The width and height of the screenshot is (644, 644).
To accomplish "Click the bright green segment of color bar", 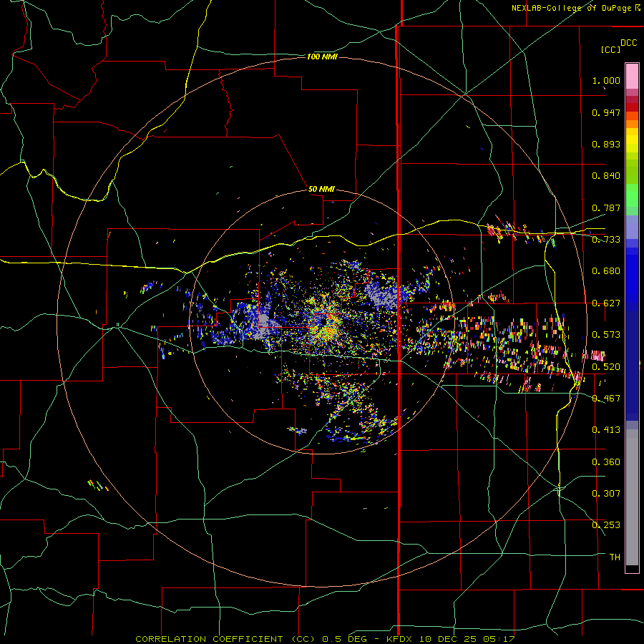I will [632, 195].
